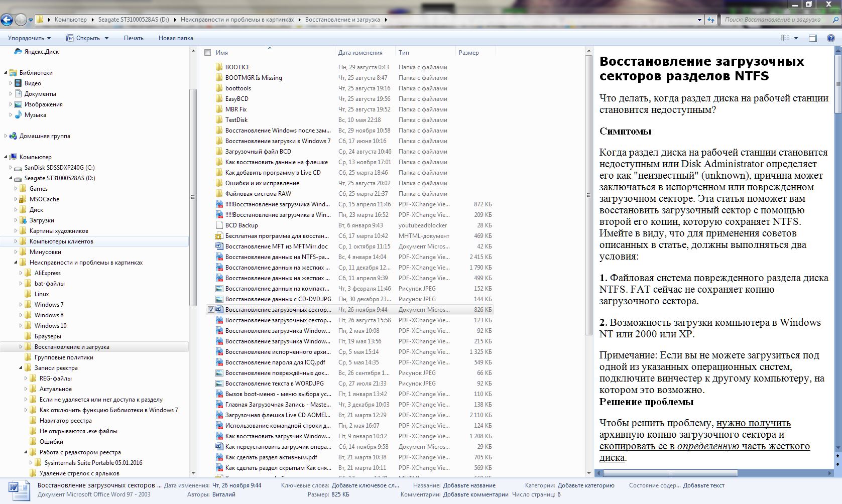Open Навигатор реестра folder in tree
Screen dimensions: 842x504
pyautogui.click(x=66, y=421)
